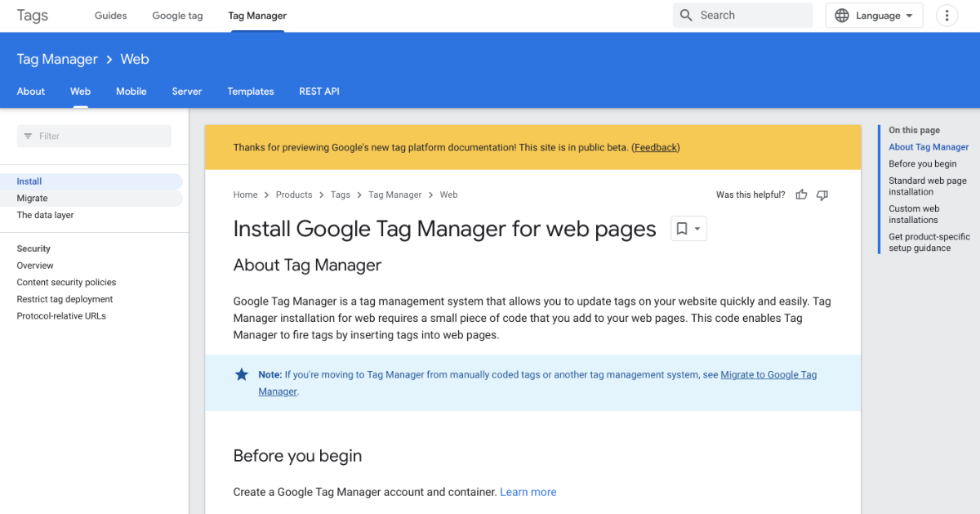
Task: Jump to About Tag Manager in On this page
Action: [929, 147]
